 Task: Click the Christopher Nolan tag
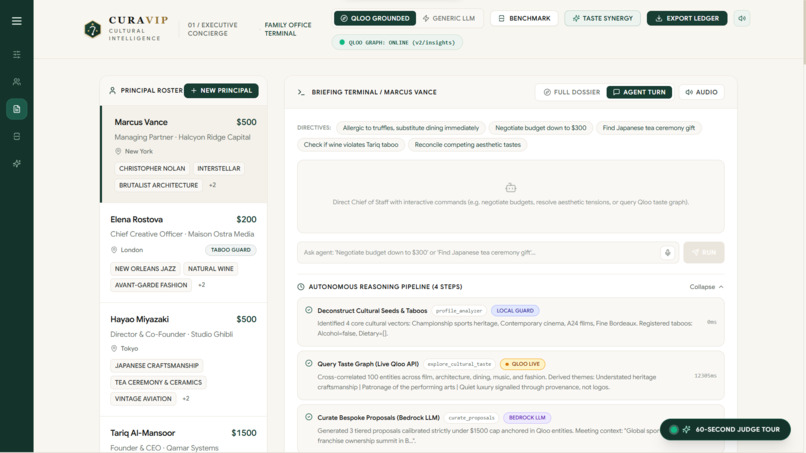pyautogui.click(x=152, y=169)
